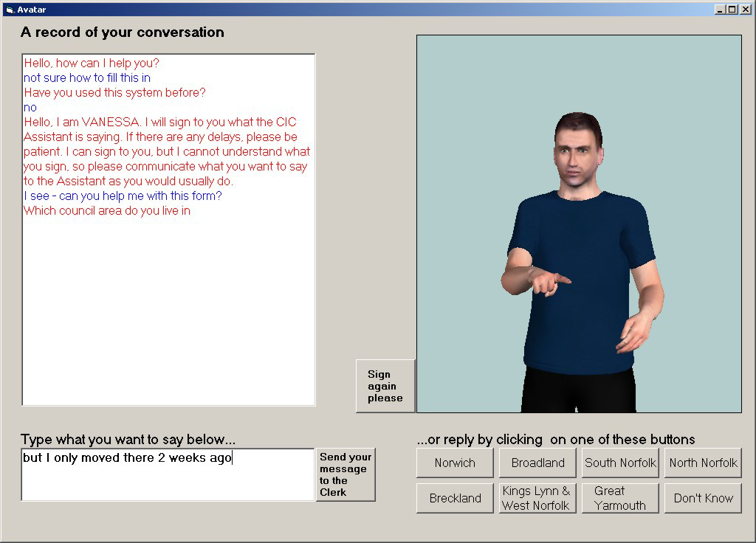Click the 'Hello, how can I help you?' line
This screenshot has height=543, width=756.
[x=92, y=63]
